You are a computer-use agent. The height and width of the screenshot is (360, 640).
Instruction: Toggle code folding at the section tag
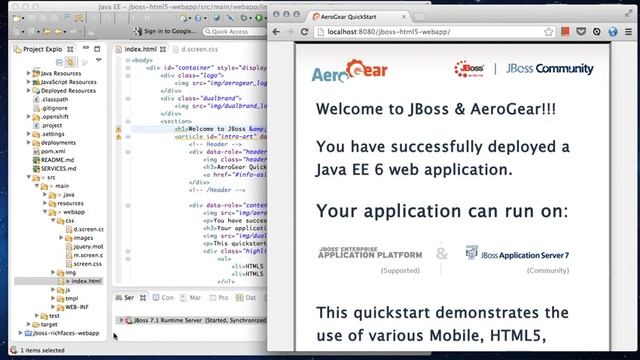[x=128, y=121]
